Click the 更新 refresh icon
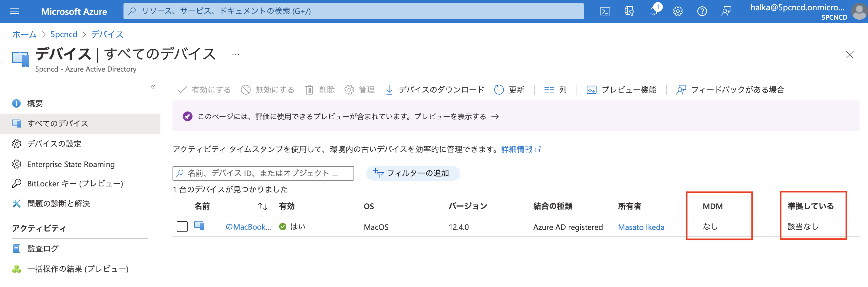Screen dimensions: 868x287 (499, 90)
